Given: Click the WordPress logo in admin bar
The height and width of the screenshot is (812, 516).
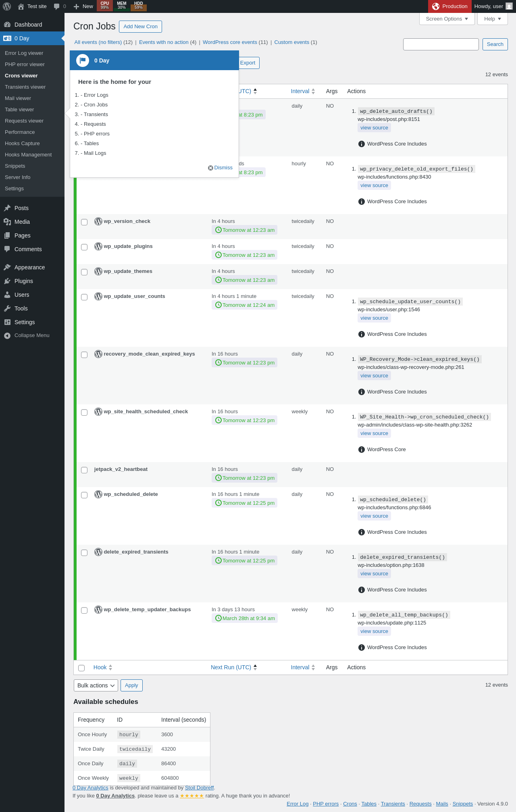Looking at the screenshot, I should (x=7, y=6).
